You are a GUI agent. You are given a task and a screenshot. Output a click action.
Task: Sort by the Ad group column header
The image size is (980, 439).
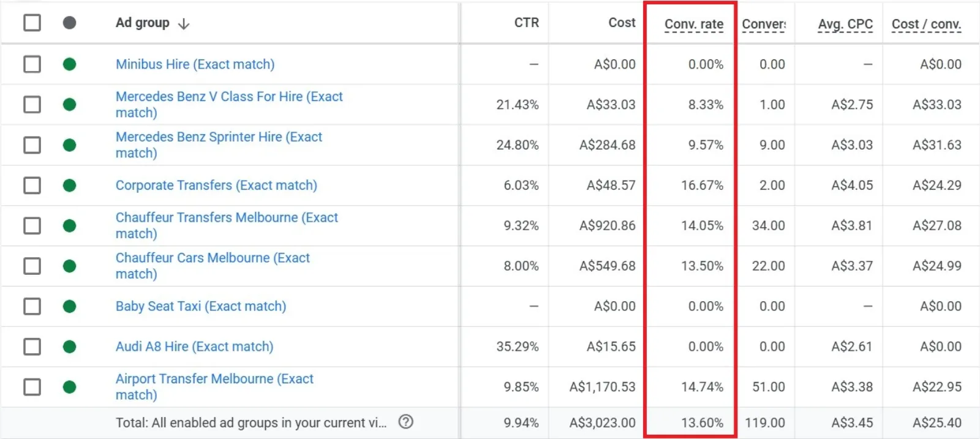pyautogui.click(x=142, y=23)
